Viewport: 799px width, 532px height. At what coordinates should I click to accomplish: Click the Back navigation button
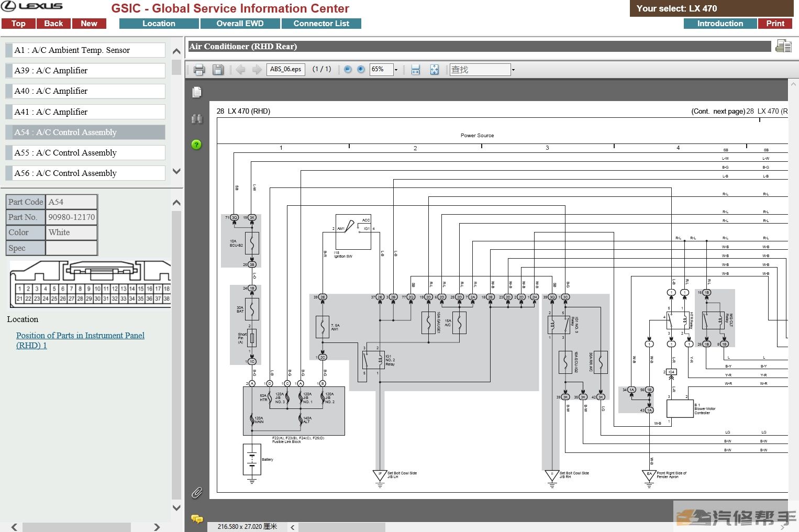coord(53,24)
